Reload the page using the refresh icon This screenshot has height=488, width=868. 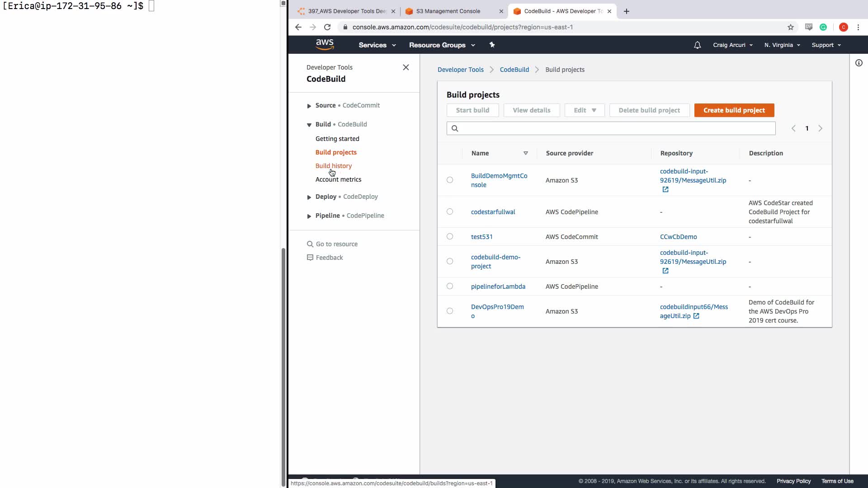[327, 27]
